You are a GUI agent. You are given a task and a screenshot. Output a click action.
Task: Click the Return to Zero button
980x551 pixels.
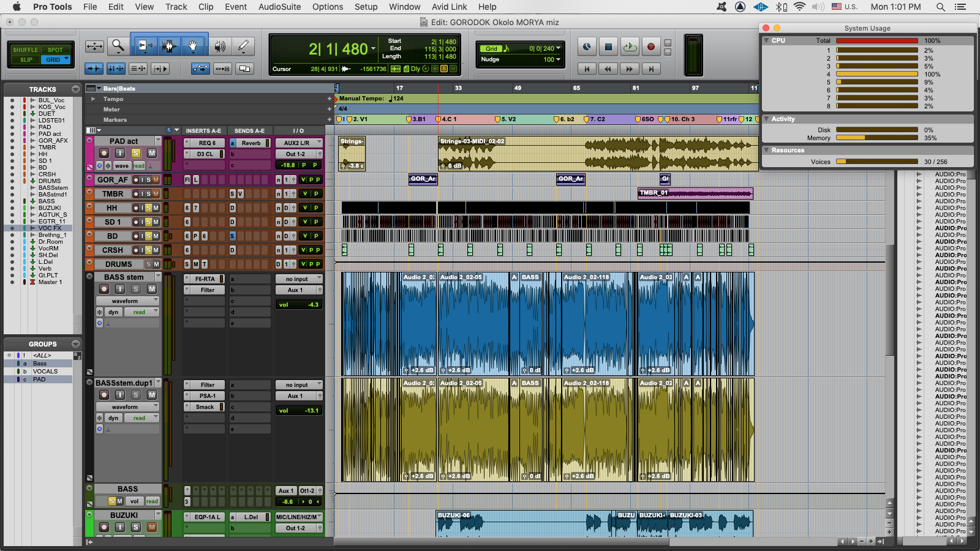click(x=587, y=69)
